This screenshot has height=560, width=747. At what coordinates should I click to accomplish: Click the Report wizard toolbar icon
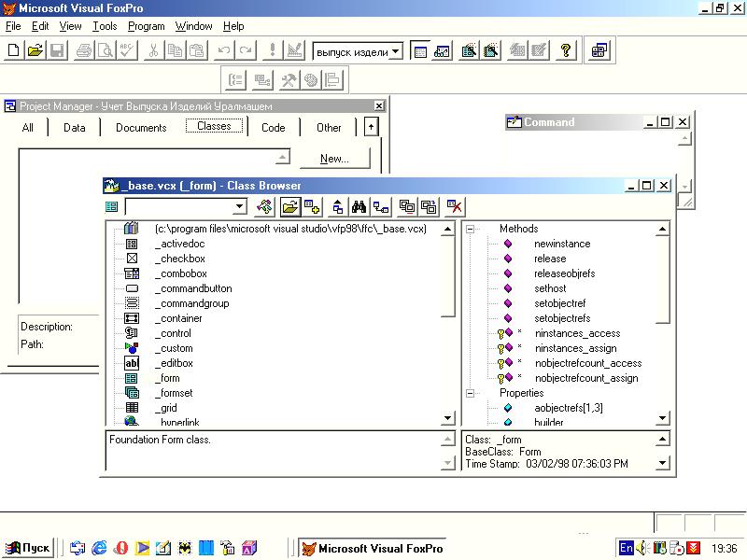point(491,50)
